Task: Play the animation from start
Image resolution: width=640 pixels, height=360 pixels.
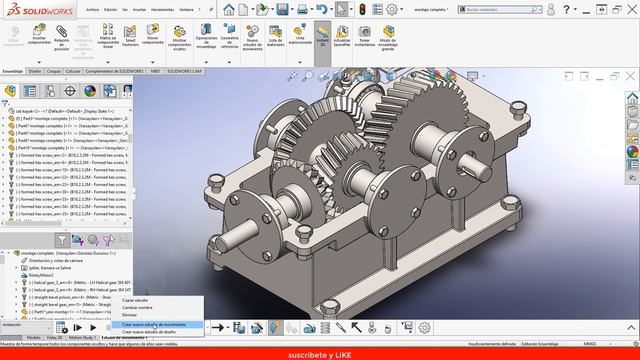Action: (x=78, y=327)
